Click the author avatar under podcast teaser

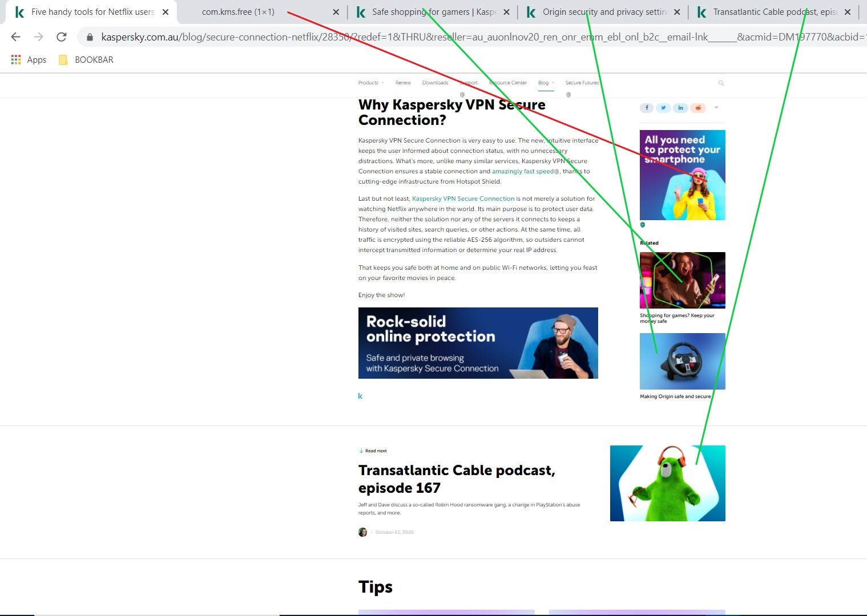point(362,532)
